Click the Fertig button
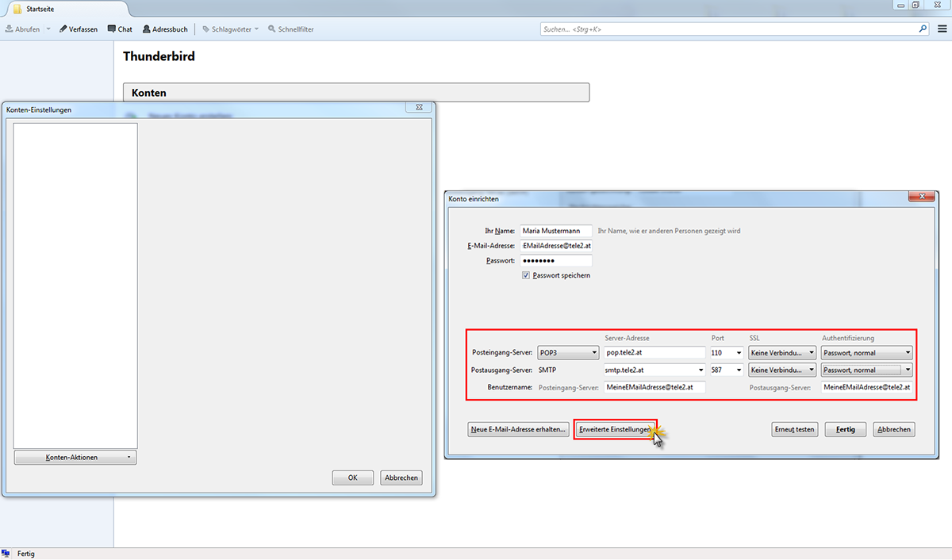This screenshot has width=952, height=560. point(845,429)
